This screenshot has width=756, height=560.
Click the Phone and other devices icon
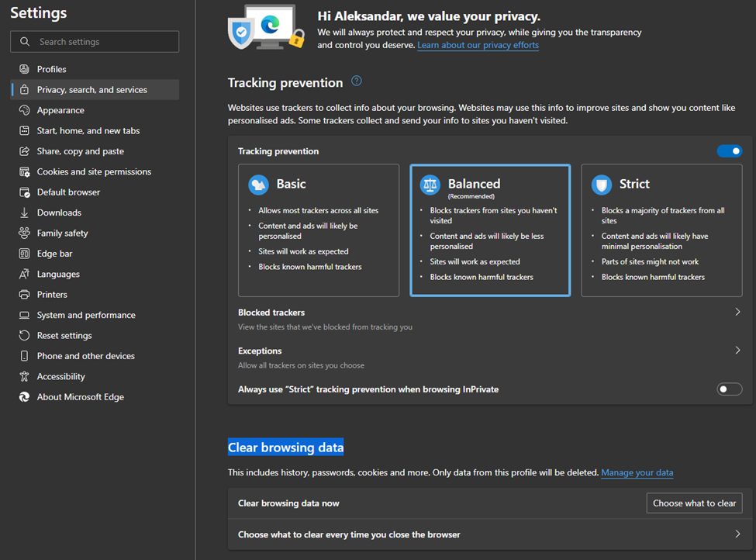(24, 356)
